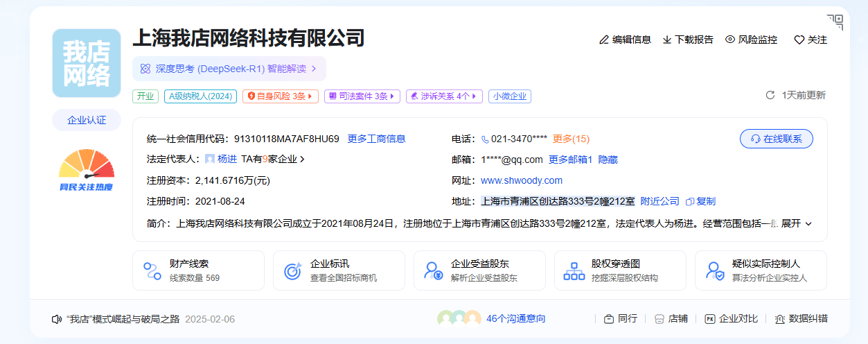Click the 网民关注热度 gauge
The width and height of the screenshot is (868, 344).
pyautogui.click(x=87, y=171)
